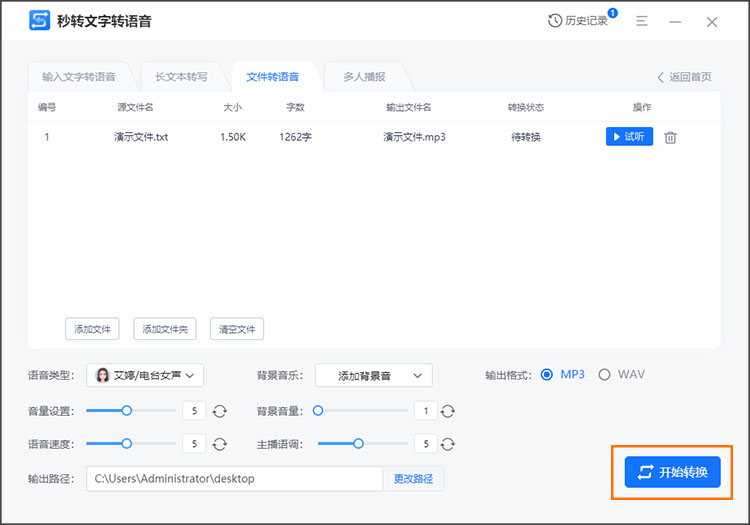
Task: Click the 大小 column header
Action: pos(232,107)
